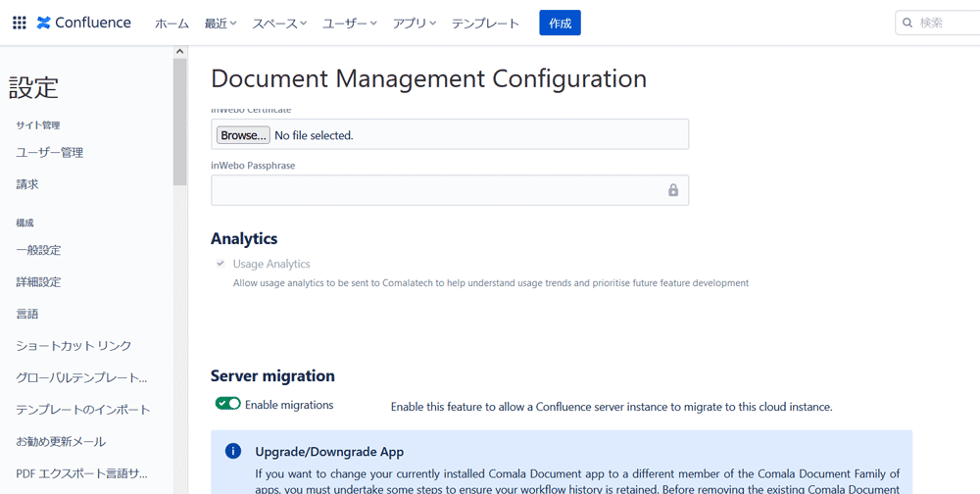Click the Browse... file button

coord(243,135)
